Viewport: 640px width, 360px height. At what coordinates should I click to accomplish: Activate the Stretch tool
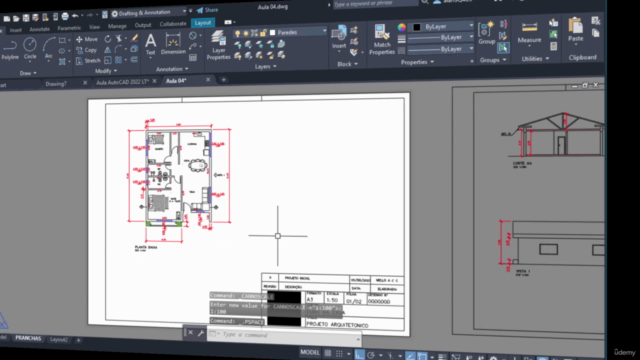88,61
